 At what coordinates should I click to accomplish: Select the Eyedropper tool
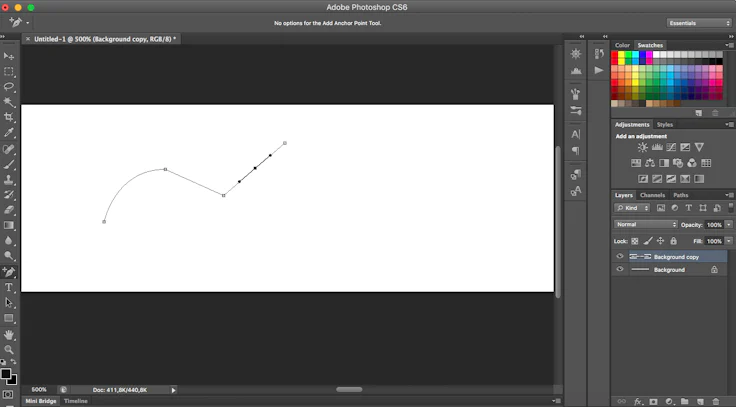[8, 133]
